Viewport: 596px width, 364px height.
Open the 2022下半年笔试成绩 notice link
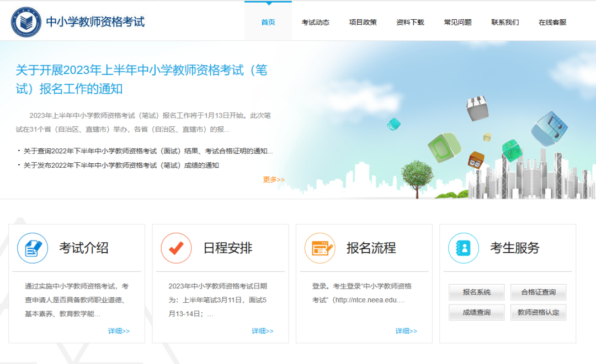point(121,165)
